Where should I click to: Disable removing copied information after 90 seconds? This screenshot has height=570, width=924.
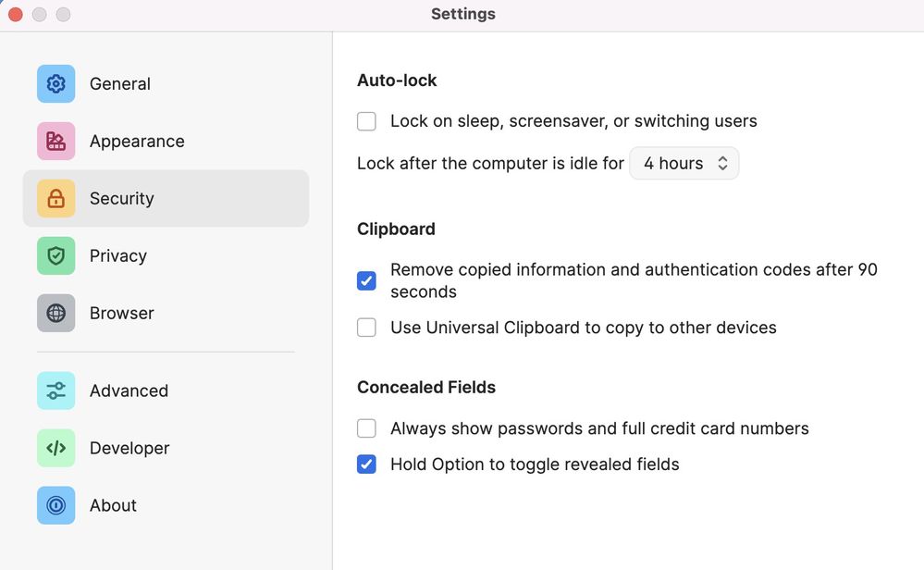point(367,280)
